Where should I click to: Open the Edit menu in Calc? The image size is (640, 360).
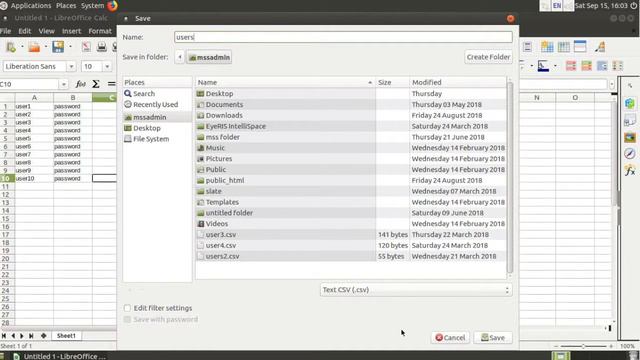pyautogui.click(x=24, y=31)
